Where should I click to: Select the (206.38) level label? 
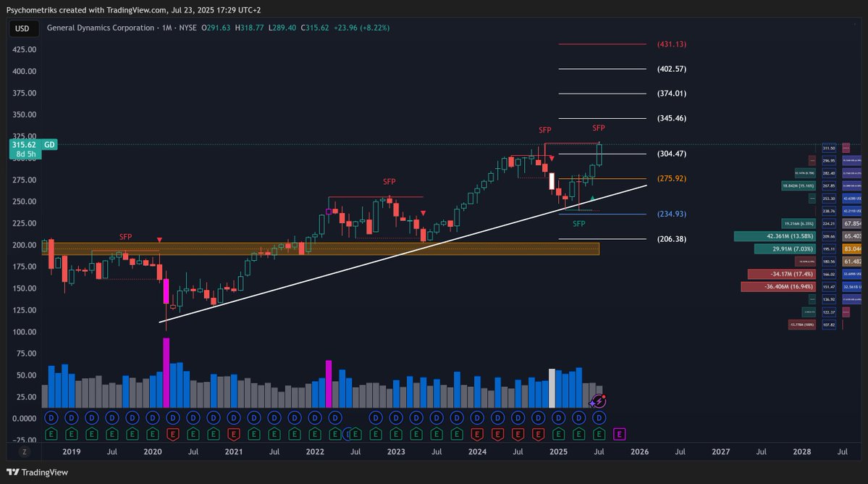672,239
